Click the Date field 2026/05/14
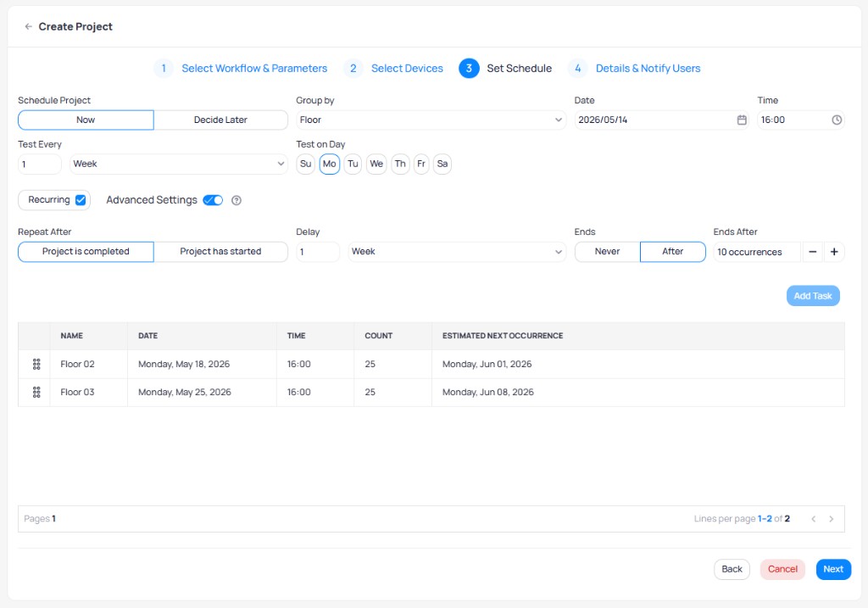The height and width of the screenshot is (608, 868). [x=661, y=120]
